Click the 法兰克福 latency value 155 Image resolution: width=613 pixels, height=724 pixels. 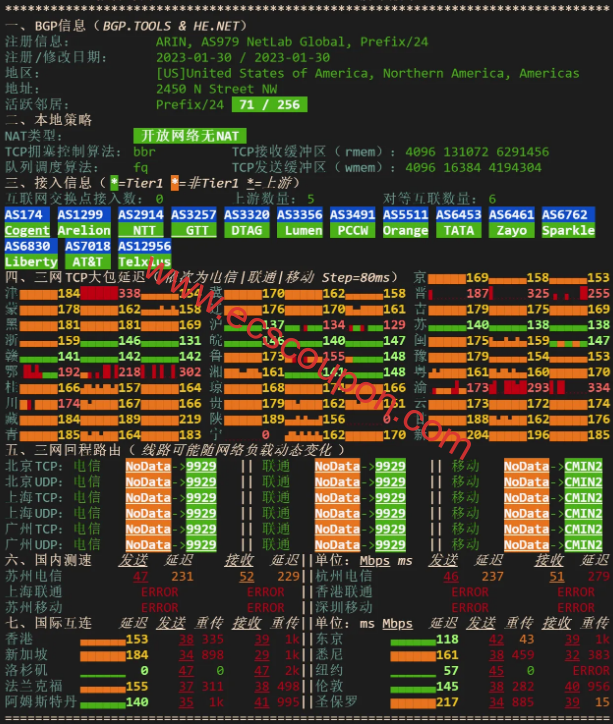click(137, 687)
